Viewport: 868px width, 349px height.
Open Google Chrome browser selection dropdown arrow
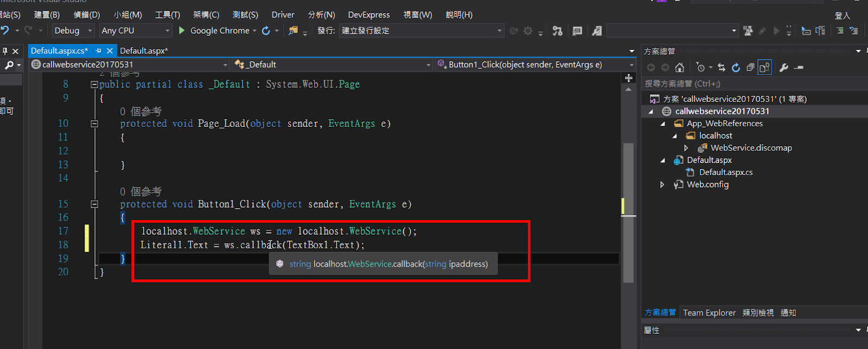tap(254, 31)
